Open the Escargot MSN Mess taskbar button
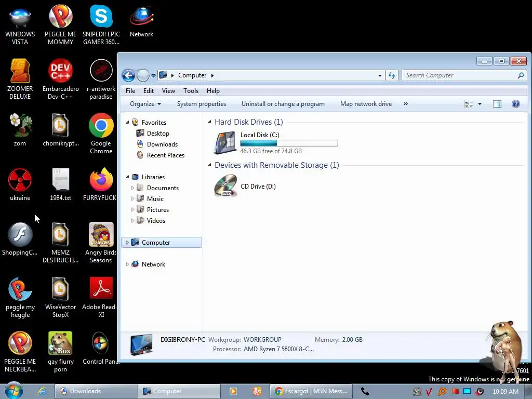 pyautogui.click(x=311, y=391)
